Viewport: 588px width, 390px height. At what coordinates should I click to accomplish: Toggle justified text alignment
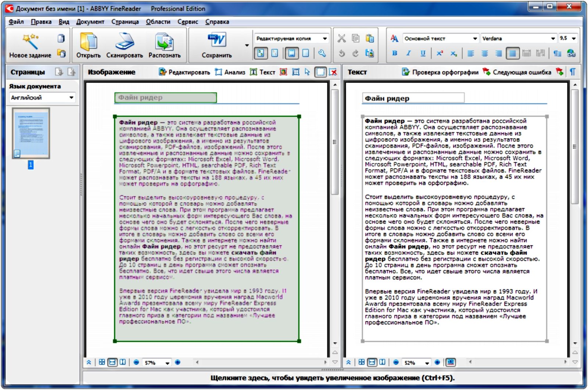(512, 53)
